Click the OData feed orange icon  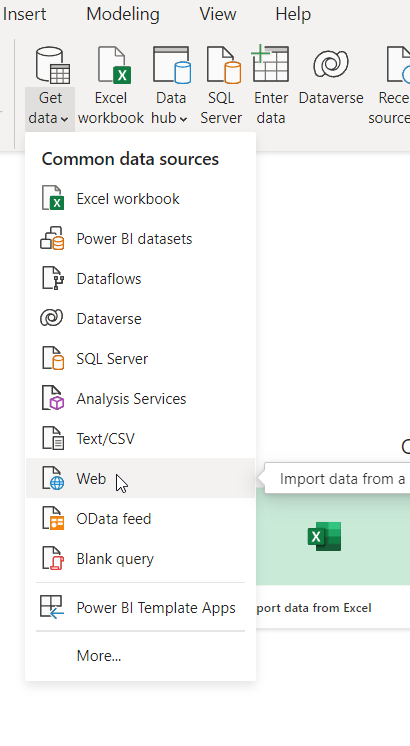[52, 518]
